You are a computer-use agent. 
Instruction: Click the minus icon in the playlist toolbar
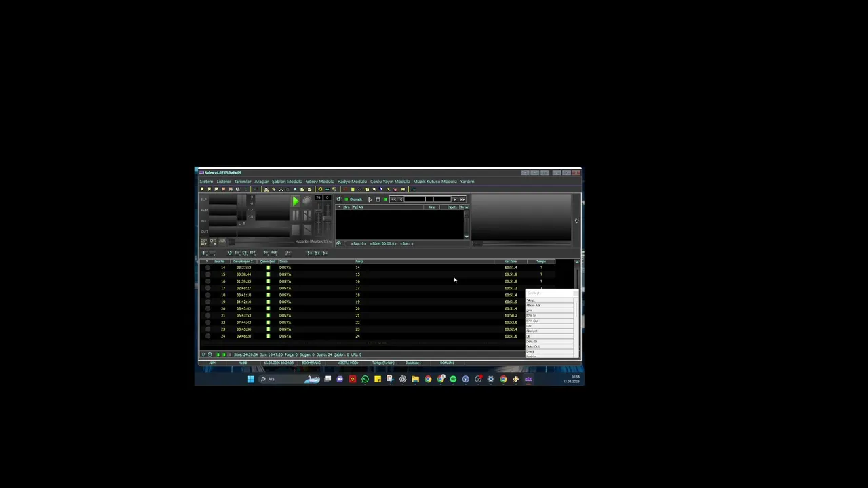point(212,253)
